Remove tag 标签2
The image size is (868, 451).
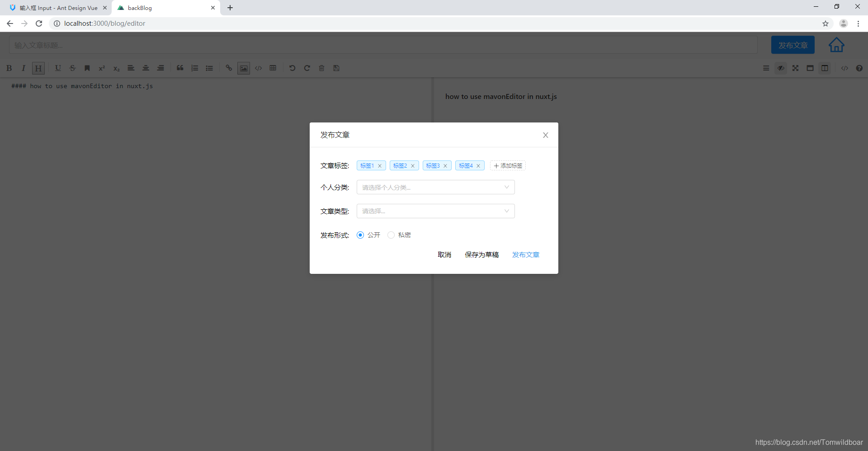(x=413, y=166)
